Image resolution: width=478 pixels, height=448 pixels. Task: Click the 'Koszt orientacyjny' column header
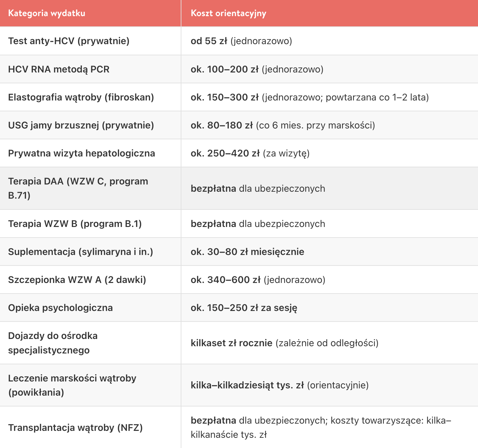(228, 13)
